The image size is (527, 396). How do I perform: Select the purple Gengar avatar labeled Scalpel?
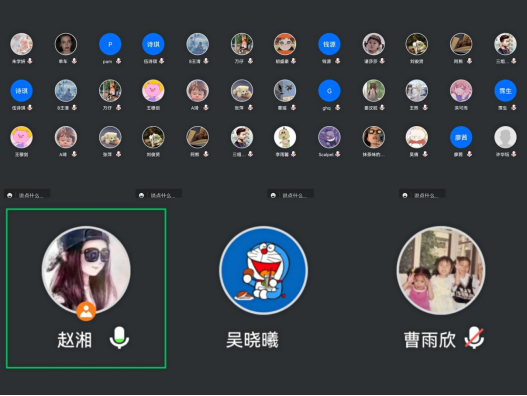(329, 137)
